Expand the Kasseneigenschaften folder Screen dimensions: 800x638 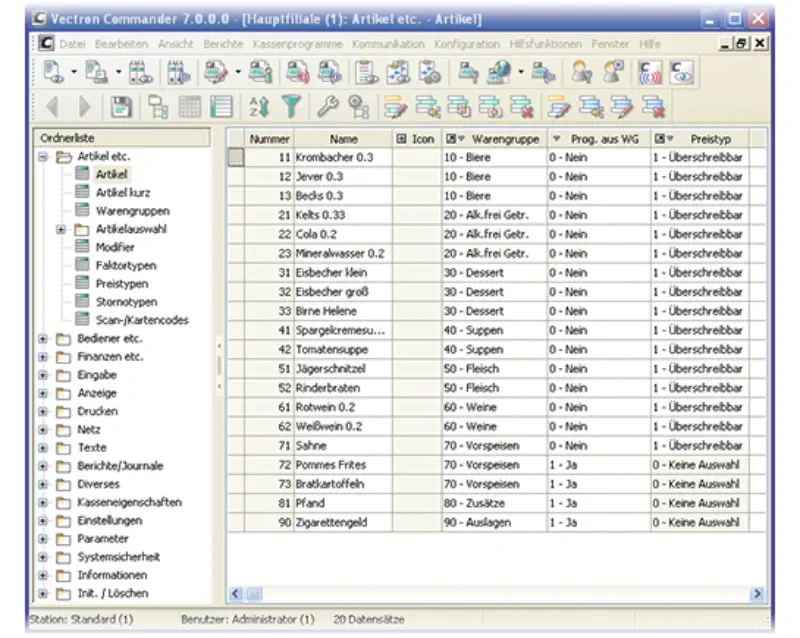click(x=43, y=503)
